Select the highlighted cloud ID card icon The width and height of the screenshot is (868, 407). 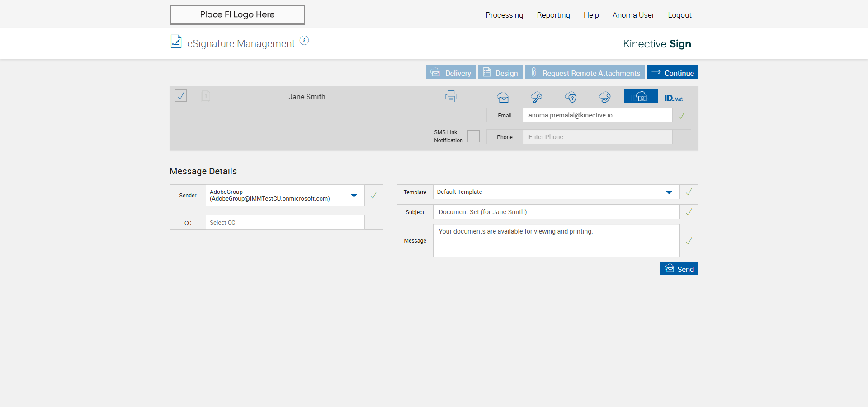pyautogui.click(x=641, y=97)
